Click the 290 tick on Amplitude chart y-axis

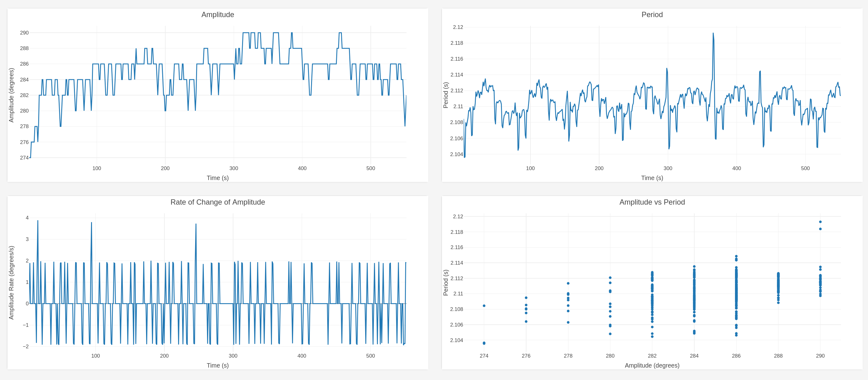24,33
